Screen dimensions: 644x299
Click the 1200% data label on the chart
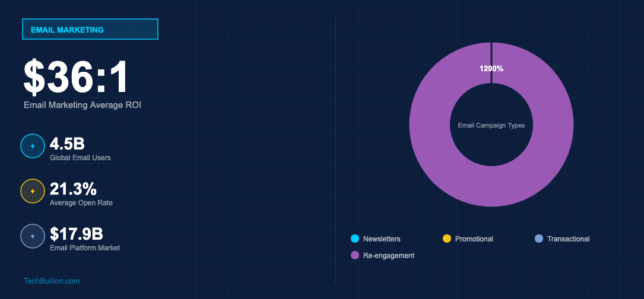491,69
